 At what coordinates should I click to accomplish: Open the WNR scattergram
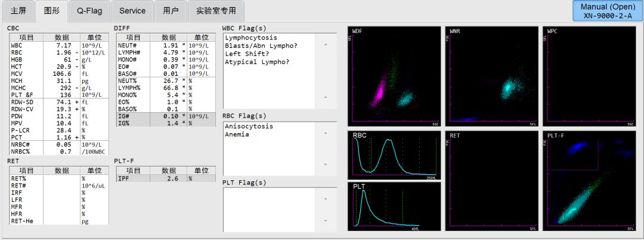click(x=491, y=76)
